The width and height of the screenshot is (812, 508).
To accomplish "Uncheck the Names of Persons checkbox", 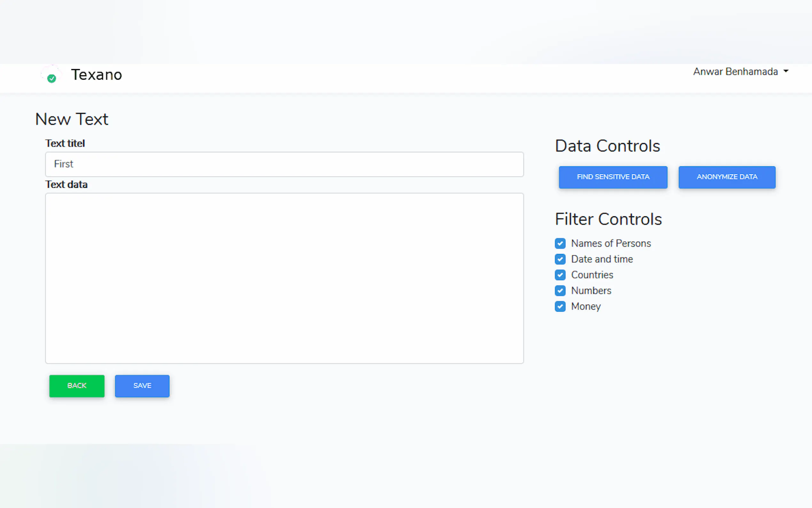I will coord(560,243).
